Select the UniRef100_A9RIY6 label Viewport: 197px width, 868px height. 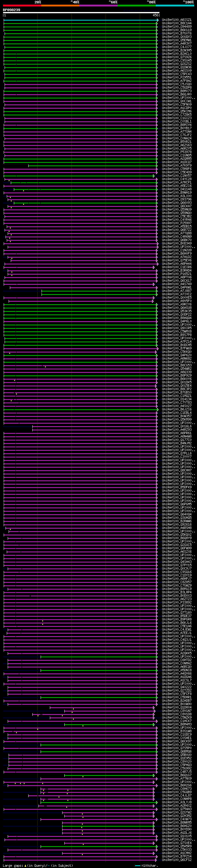(x=176, y=304)
